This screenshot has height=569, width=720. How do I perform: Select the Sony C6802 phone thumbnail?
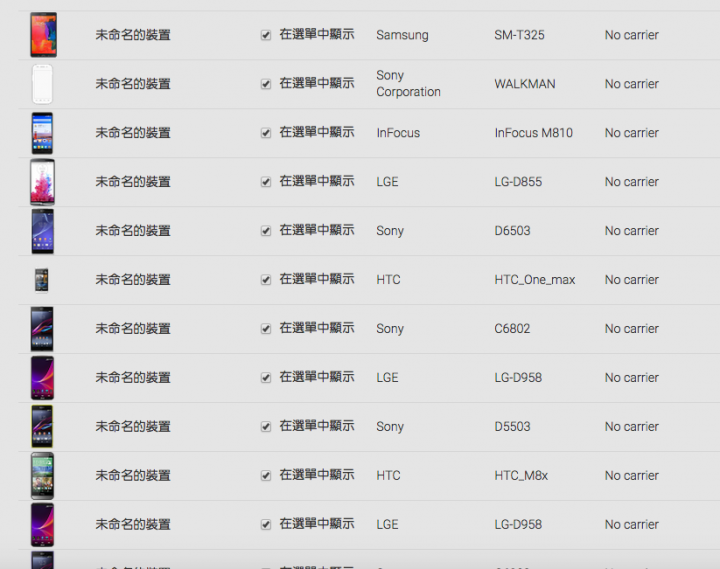click(x=42, y=329)
